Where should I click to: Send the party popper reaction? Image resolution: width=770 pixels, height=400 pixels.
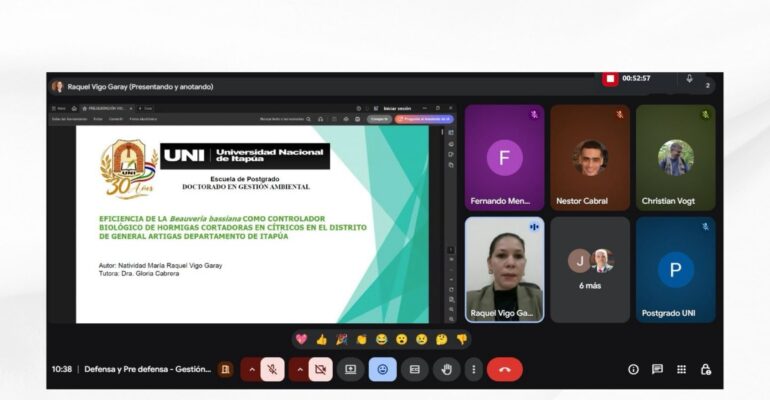point(342,339)
